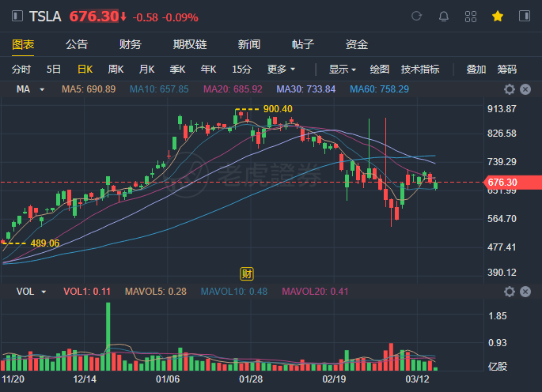Image resolution: width=542 pixels, height=392 pixels.
Task: Select the 周K chart period
Action: pos(116,70)
